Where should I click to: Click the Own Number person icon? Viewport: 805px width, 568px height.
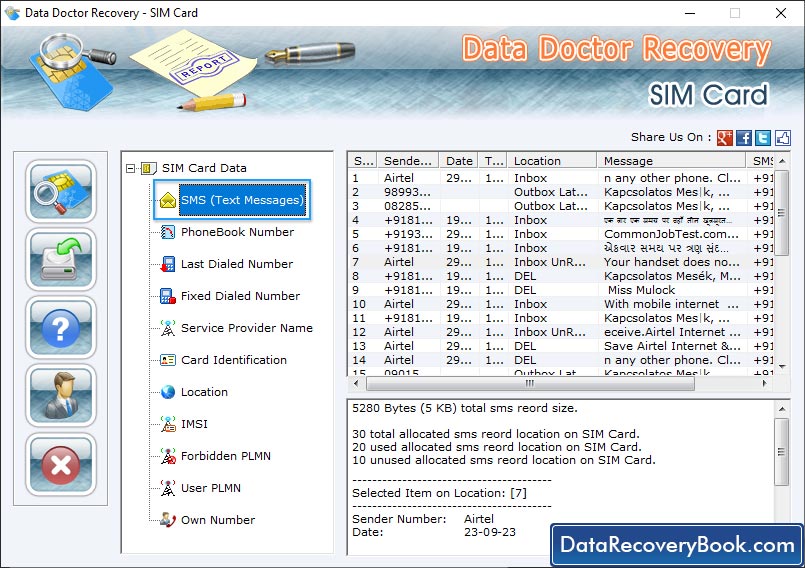tap(168, 520)
